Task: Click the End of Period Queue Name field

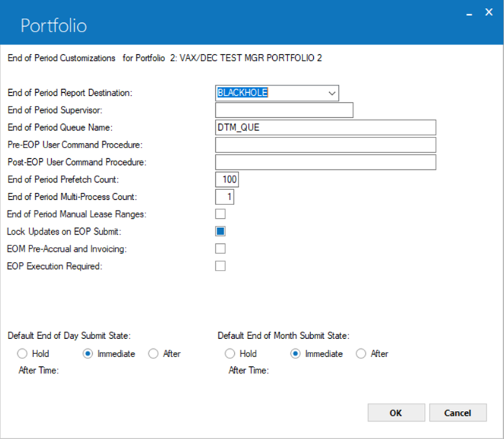Action: tap(325, 127)
